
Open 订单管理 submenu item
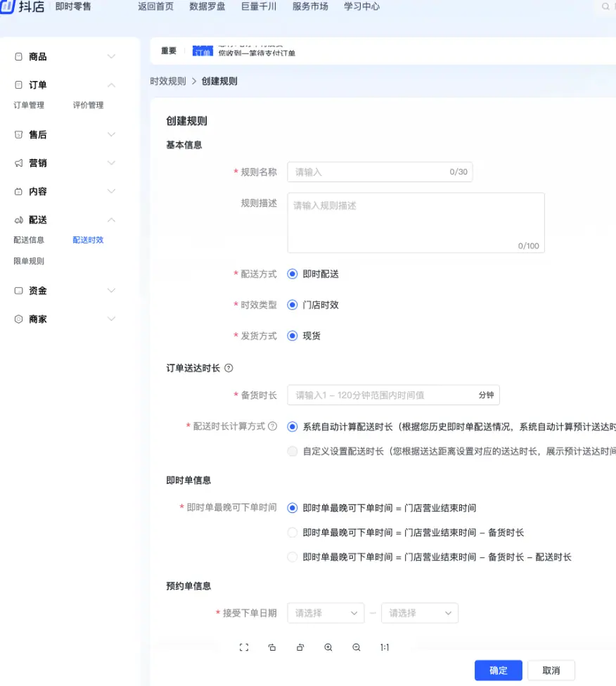coord(29,105)
